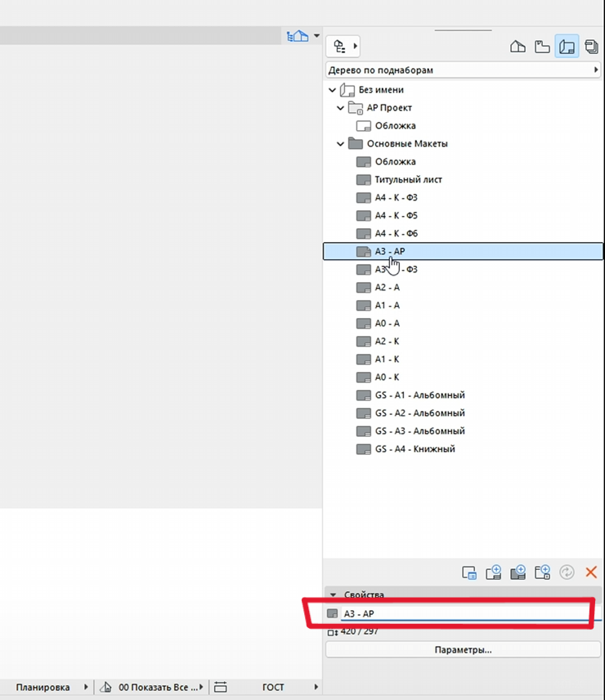Viewport: 605px width, 700px height.
Task: Open the 'Планировка' layer combination dropdown
Action: pyautogui.click(x=52, y=687)
